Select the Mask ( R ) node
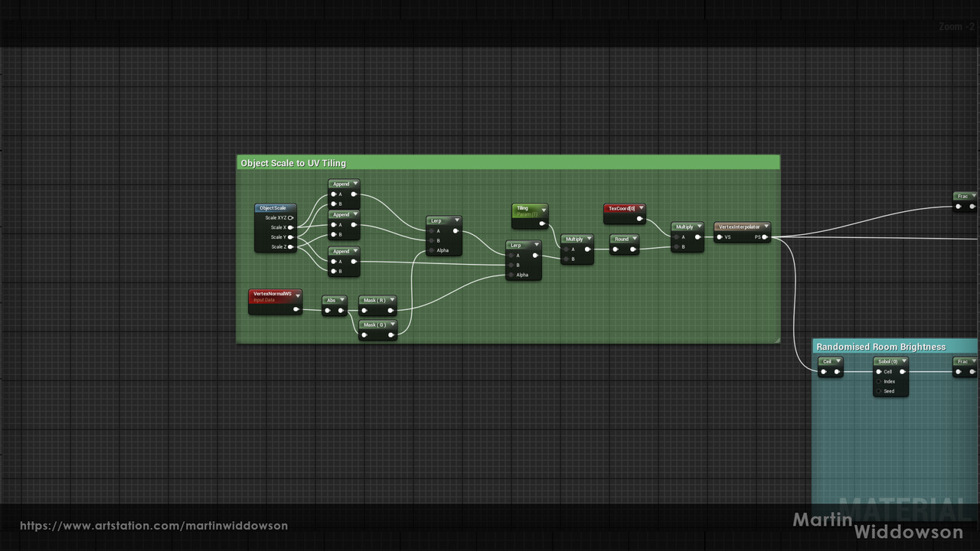 click(376, 300)
